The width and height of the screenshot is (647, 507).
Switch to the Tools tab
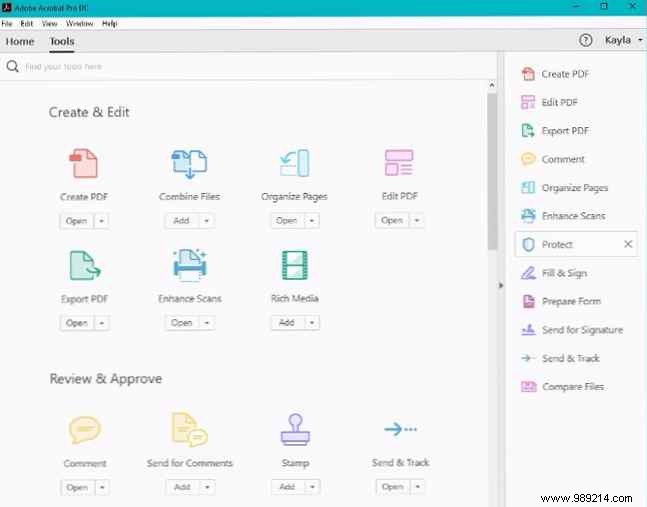point(62,42)
